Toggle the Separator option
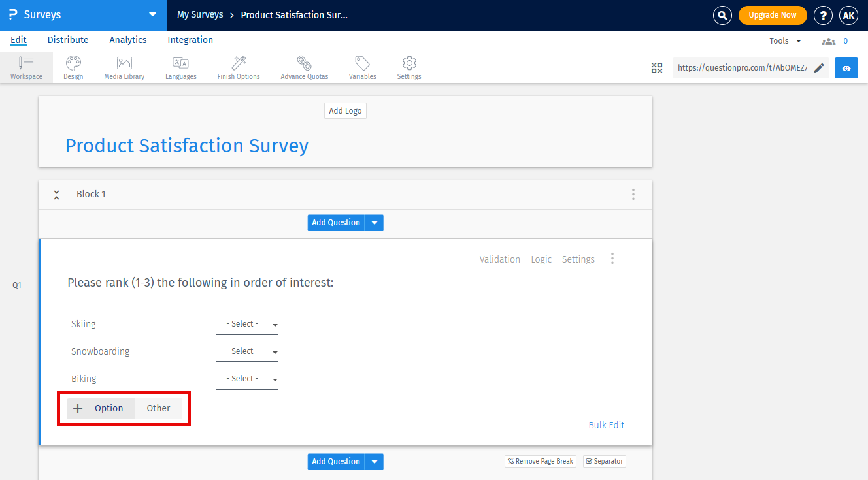Screen dimensions: 868x480 [604, 461]
